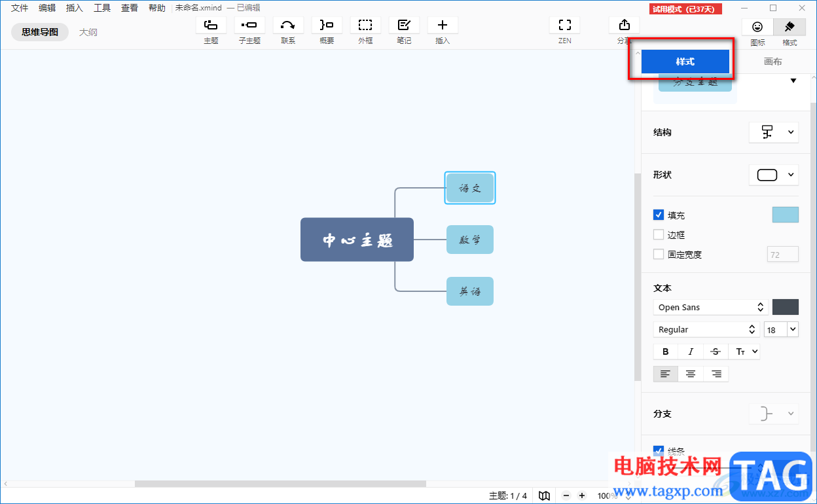Image resolution: width=817 pixels, height=504 pixels.
Task: Apply italic text formatting
Action: coord(691,351)
